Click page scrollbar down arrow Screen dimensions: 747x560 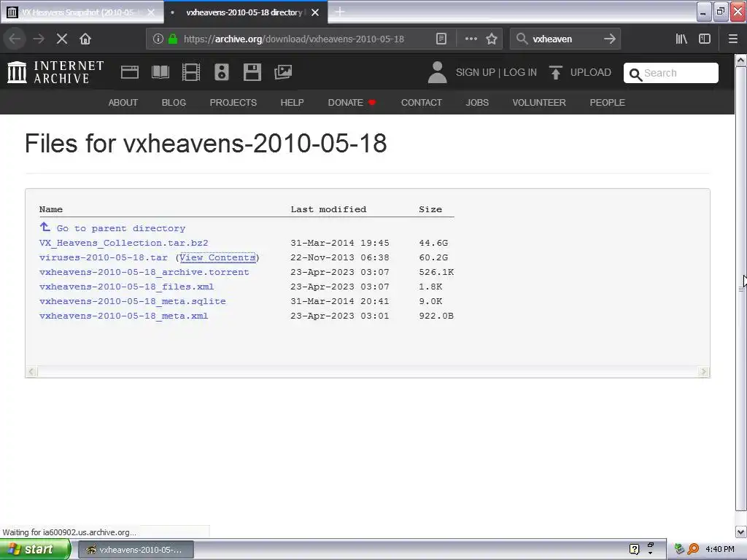point(740,532)
